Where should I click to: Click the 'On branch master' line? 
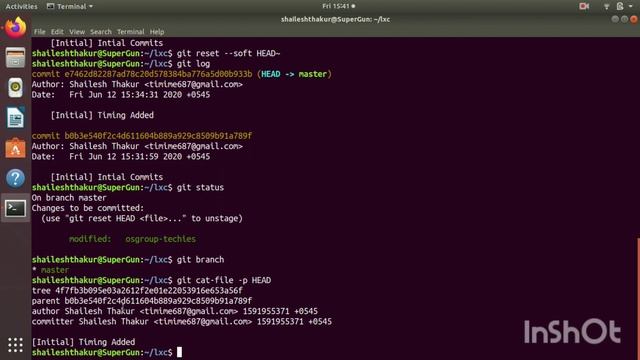click(x=69, y=198)
